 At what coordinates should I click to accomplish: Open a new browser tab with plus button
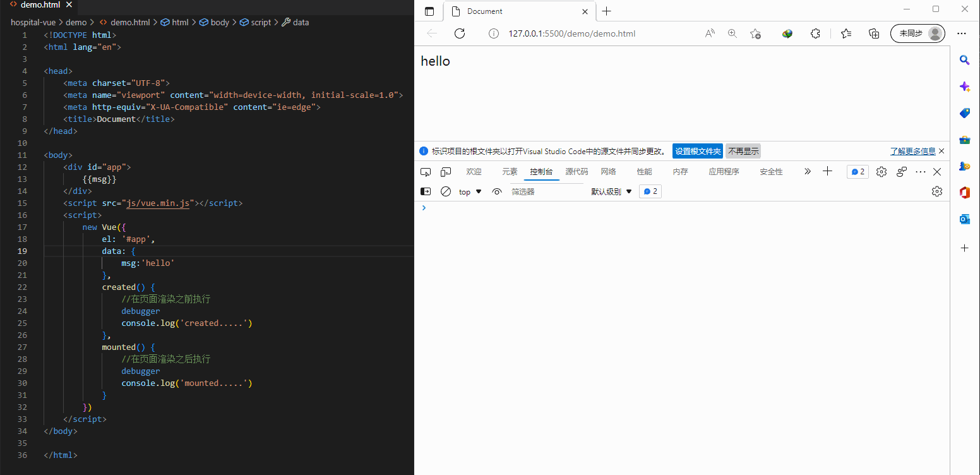(x=607, y=11)
